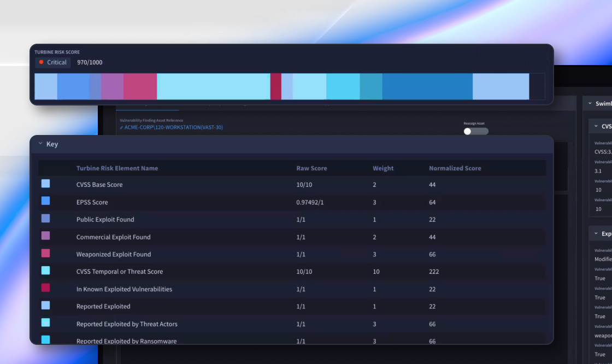Click the red Critical indicator dot
Viewport: 612px width, 364px height.
pyautogui.click(x=40, y=62)
